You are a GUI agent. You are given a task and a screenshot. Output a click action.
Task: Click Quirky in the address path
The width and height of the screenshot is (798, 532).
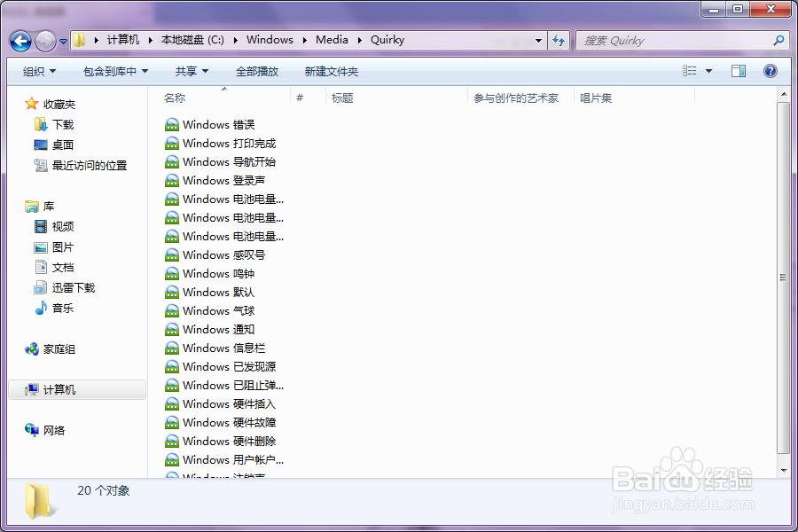pyautogui.click(x=387, y=40)
